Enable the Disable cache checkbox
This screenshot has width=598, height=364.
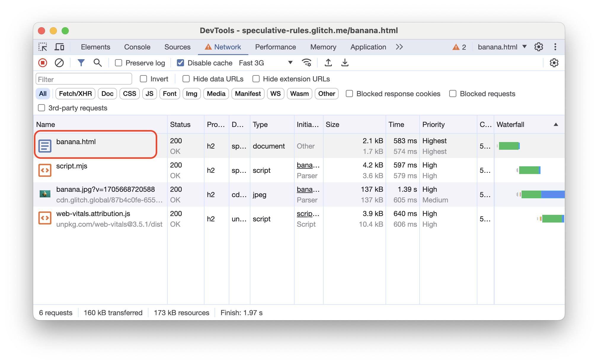[x=180, y=63]
